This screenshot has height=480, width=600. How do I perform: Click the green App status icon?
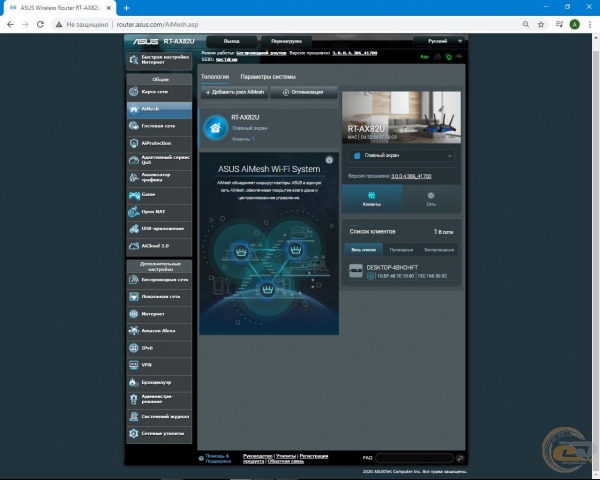425,57
